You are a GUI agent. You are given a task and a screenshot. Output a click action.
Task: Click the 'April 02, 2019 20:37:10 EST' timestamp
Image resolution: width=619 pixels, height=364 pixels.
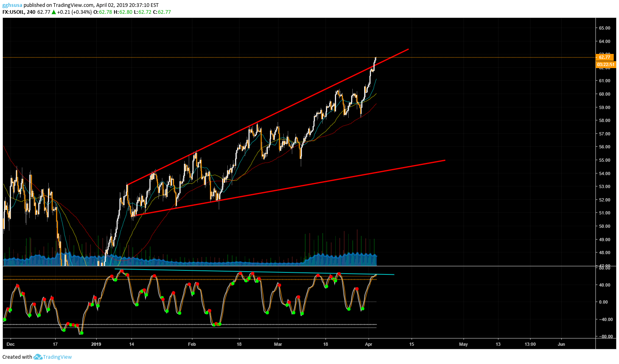[127, 5]
